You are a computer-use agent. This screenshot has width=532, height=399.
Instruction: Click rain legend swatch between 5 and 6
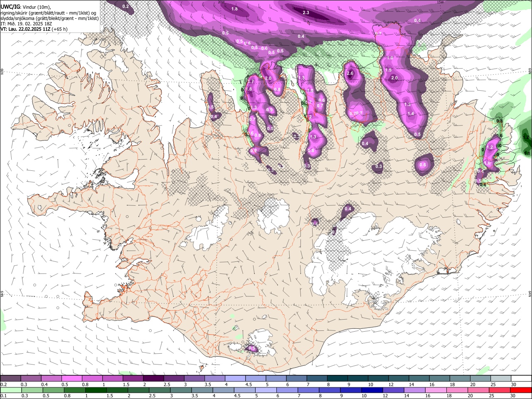click(265, 390)
